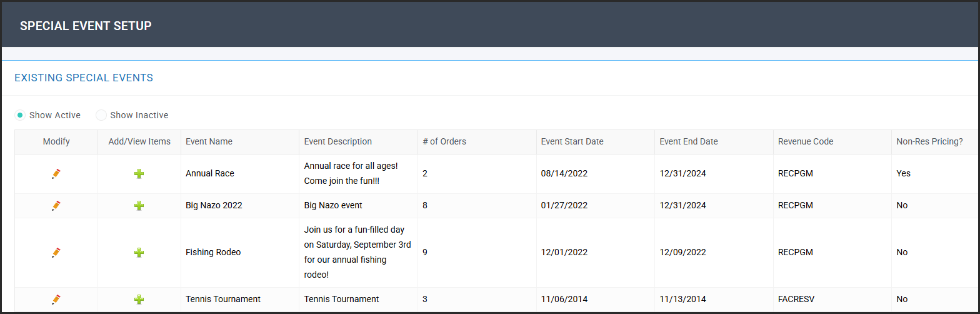Add items to Tennis Tournament with plus icon
Viewport: 980px width, 314px height.
click(x=139, y=300)
